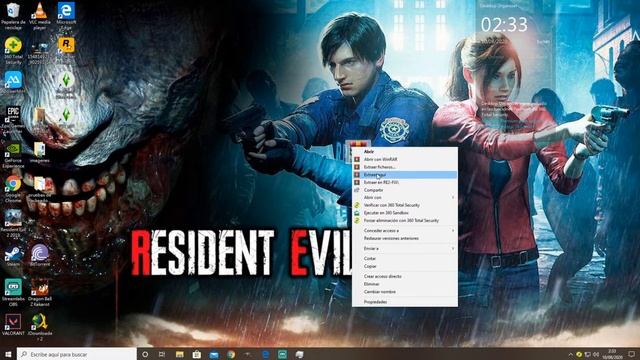Expand the Abrir con submenu
This screenshot has height=360, width=640.
(404, 198)
